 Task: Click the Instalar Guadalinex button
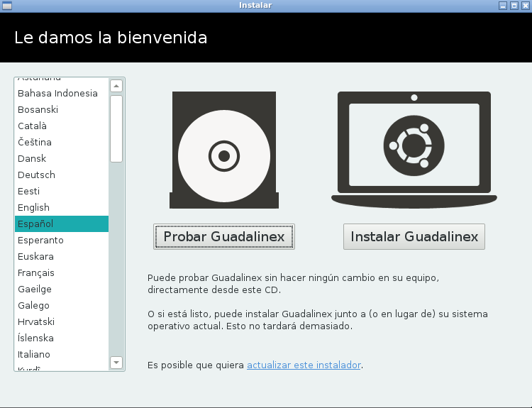pyautogui.click(x=414, y=236)
